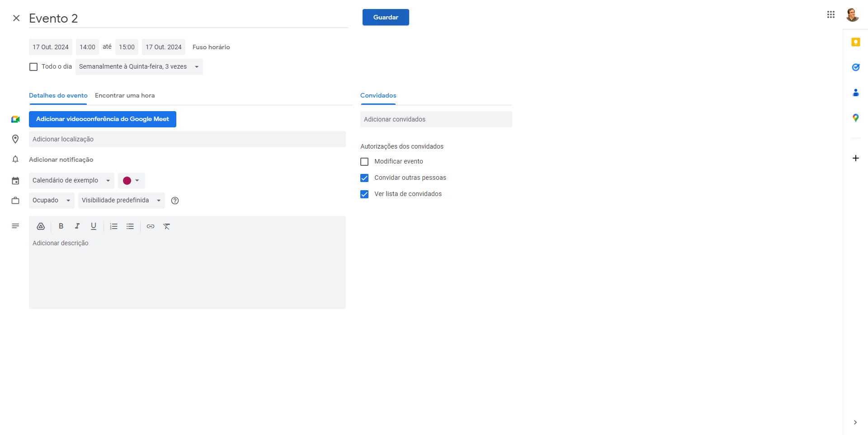868x435 pixels.
Task: Remove formatting from description text
Action: 167,226
